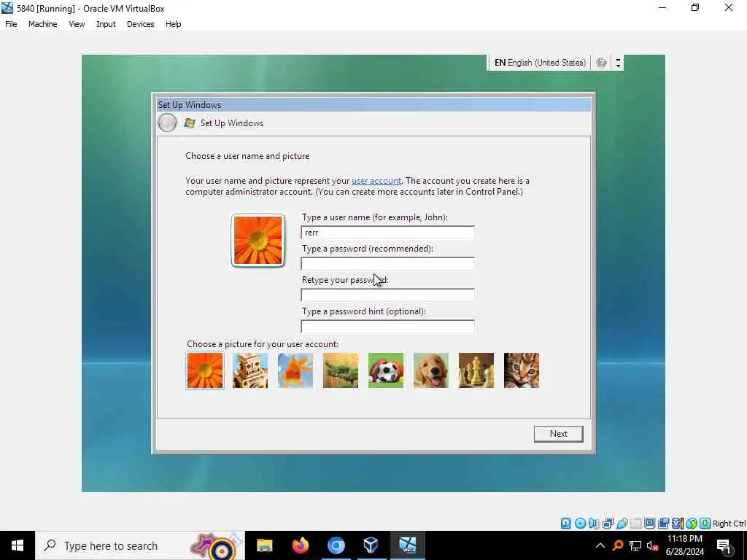Screen dimensions: 747x560
Task: Click the network tray icon
Action: [635, 545]
